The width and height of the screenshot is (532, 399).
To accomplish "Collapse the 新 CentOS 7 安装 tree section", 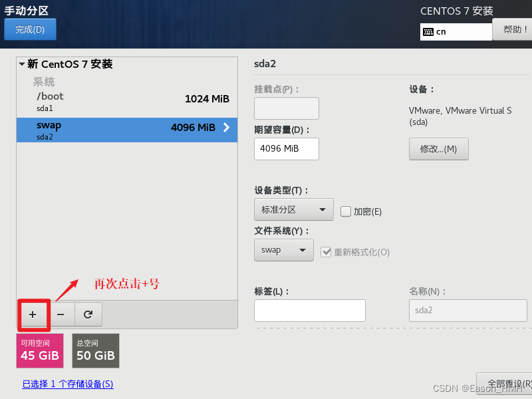I will point(22,64).
